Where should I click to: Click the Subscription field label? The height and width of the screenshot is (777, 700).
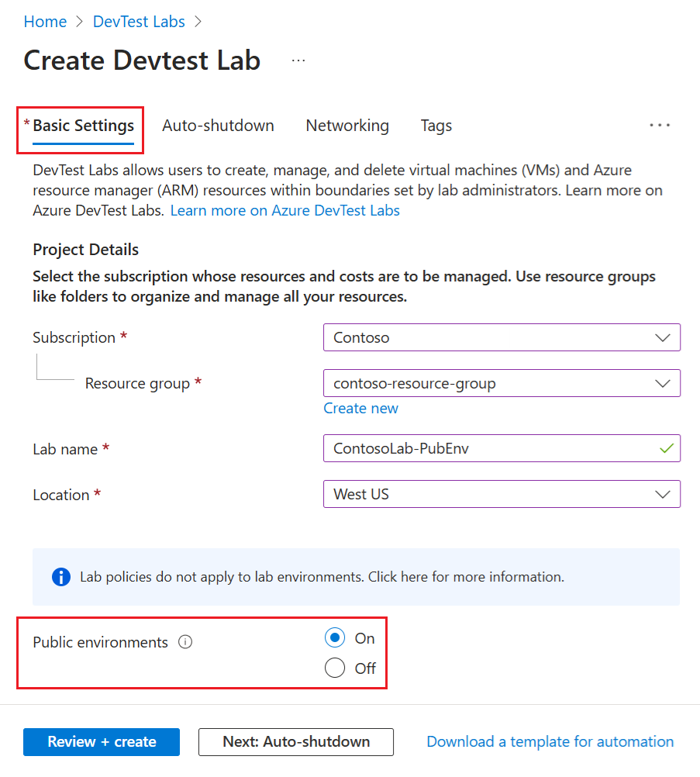point(74,337)
